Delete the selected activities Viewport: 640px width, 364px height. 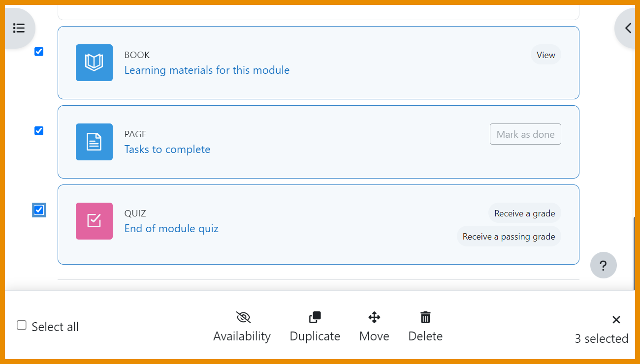pyautogui.click(x=425, y=326)
